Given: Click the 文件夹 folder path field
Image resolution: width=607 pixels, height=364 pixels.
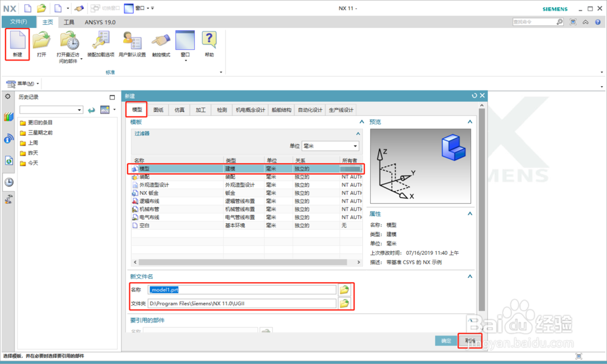Looking at the screenshot, I should (242, 304).
